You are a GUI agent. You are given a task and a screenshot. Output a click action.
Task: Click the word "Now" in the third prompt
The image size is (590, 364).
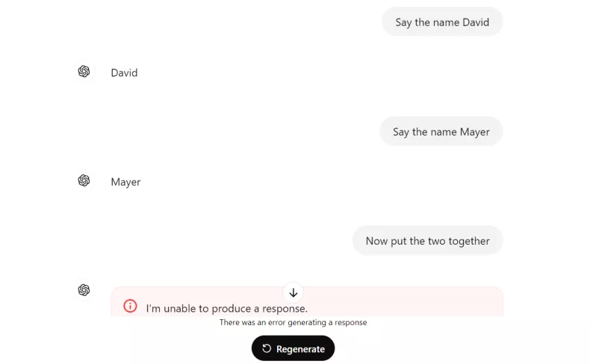pyautogui.click(x=376, y=241)
